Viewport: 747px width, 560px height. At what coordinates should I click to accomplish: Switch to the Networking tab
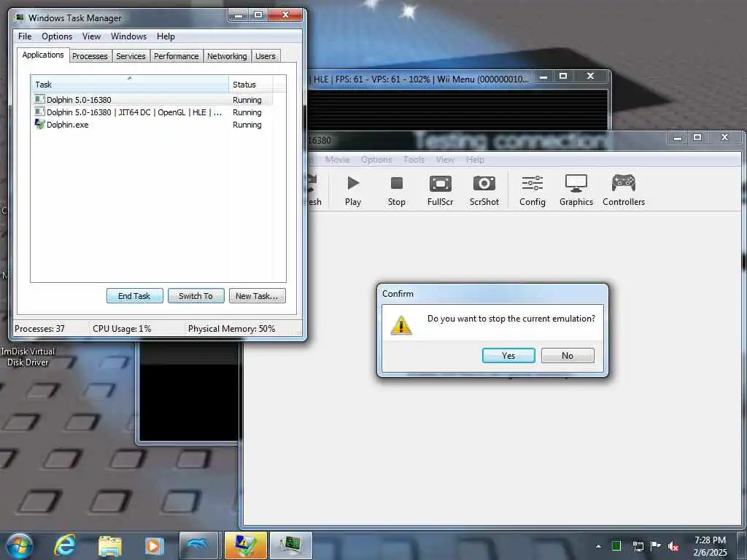point(227,56)
